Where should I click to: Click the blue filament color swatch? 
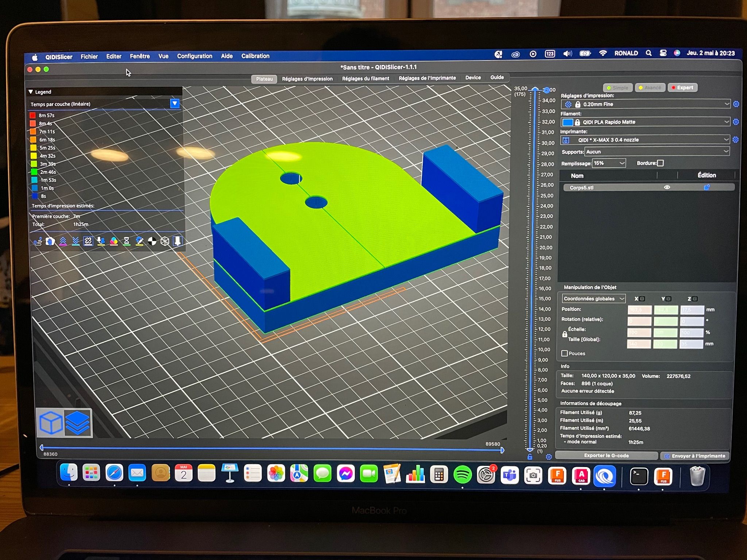click(567, 122)
